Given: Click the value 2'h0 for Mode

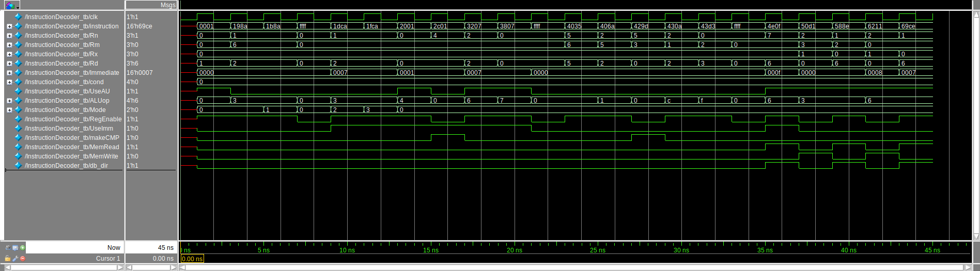Looking at the screenshot, I should 132,110.
